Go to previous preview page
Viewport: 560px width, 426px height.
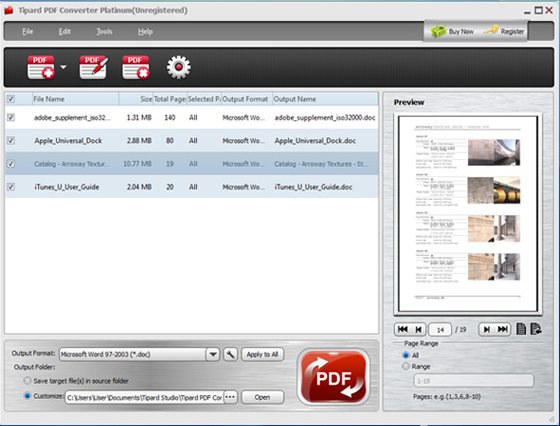418,329
